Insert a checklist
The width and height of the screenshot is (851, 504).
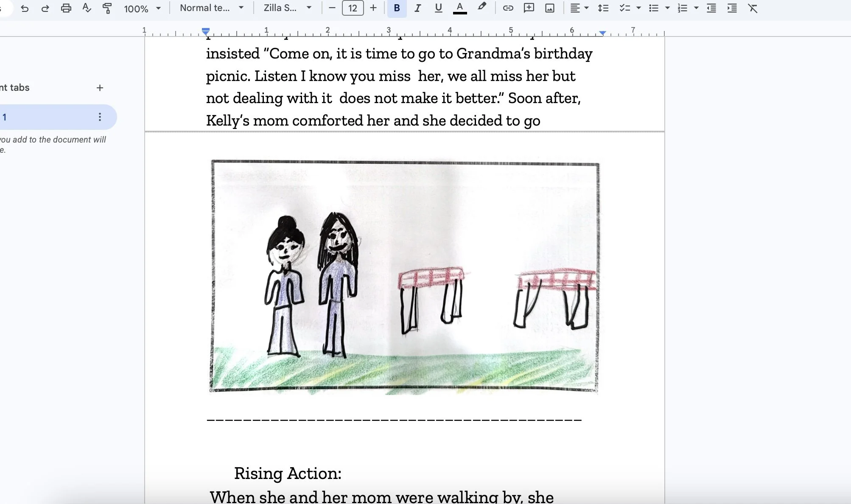[x=624, y=8]
